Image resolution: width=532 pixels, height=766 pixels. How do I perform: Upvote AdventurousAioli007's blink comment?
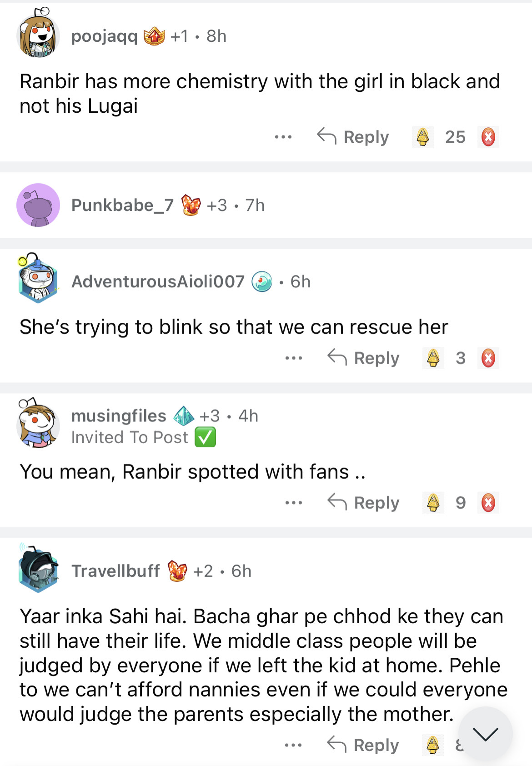433,358
